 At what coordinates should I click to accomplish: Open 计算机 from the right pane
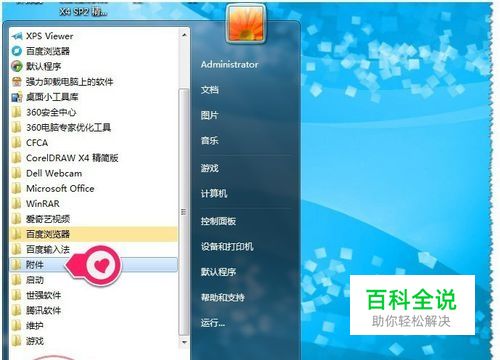[x=214, y=194]
